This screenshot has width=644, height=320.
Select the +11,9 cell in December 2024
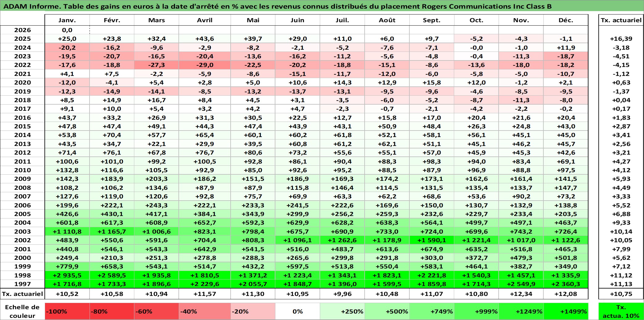566,48
